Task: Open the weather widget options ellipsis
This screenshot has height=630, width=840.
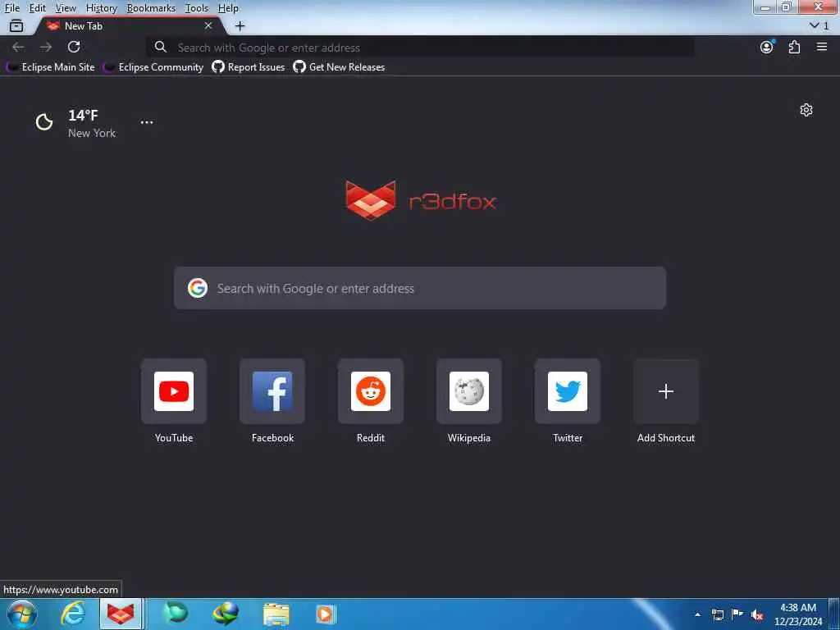Action: pyautogui.click(x=147, y=122)
